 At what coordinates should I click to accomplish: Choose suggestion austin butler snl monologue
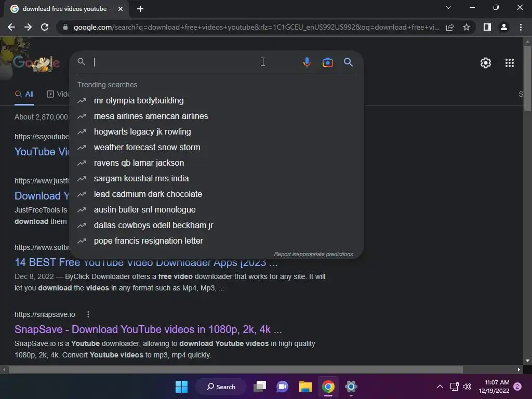click(216, 210)
